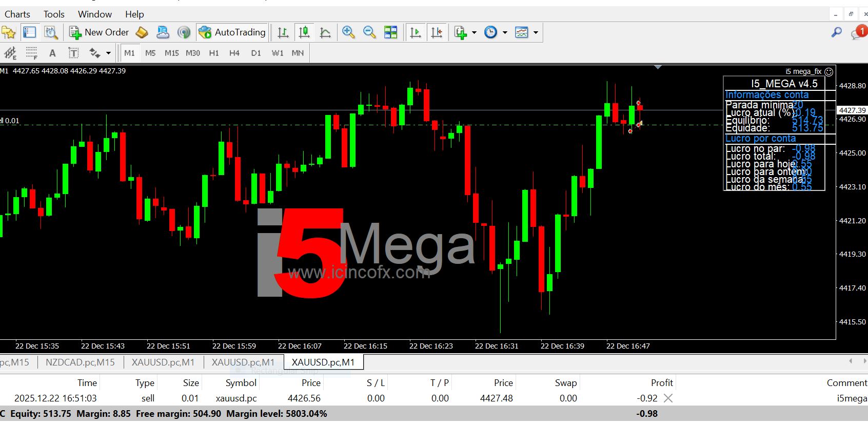The image size is (868, 423).
Task: Open the Navigator panel with the folder-star icon
Action: (9, 32)
